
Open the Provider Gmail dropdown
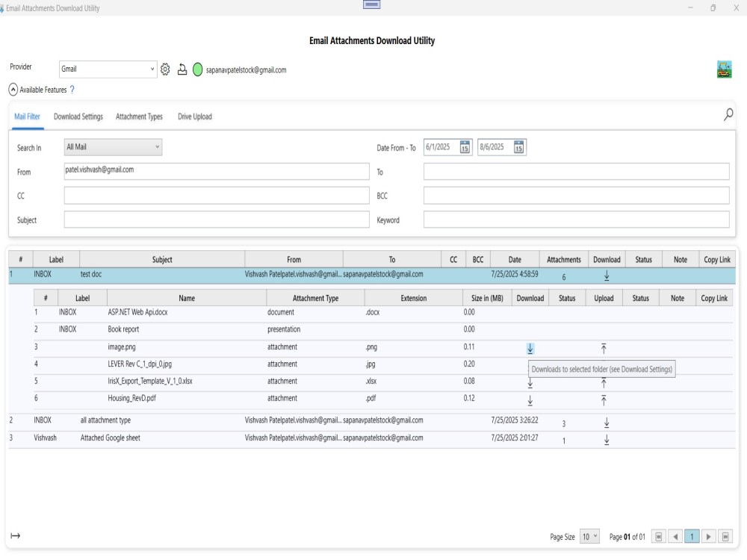(108, 69)
